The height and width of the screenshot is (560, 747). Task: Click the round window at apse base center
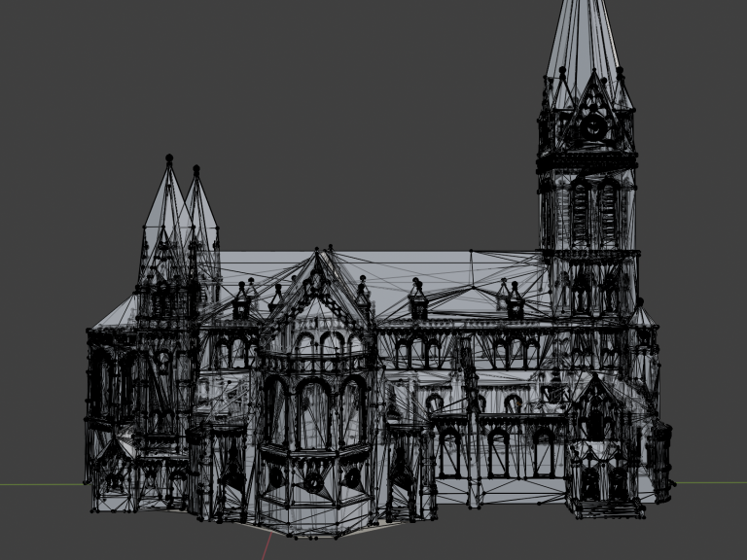point(314,479)
